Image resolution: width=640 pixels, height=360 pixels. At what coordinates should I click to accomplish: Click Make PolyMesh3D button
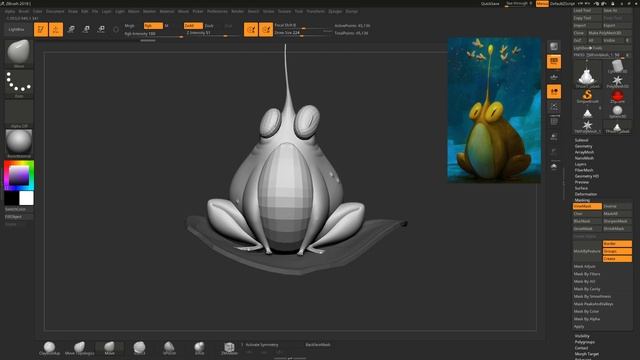click(609, 33)
